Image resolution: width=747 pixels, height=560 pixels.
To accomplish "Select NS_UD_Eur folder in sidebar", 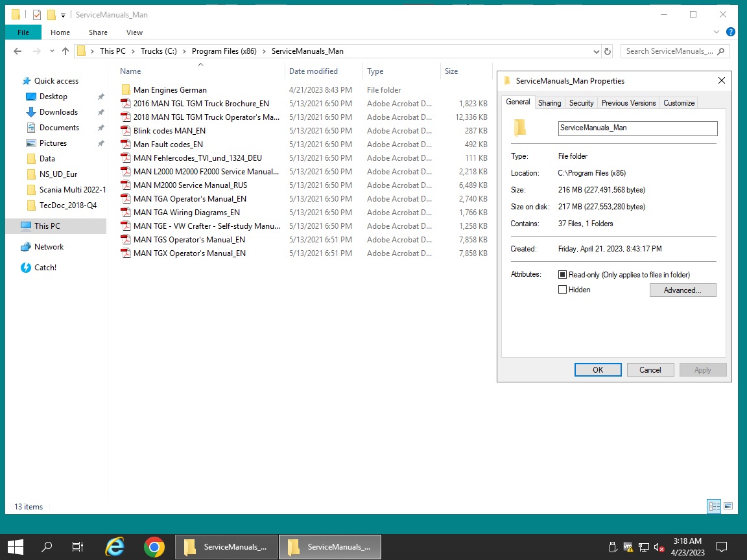I will [x=53, y=174].
